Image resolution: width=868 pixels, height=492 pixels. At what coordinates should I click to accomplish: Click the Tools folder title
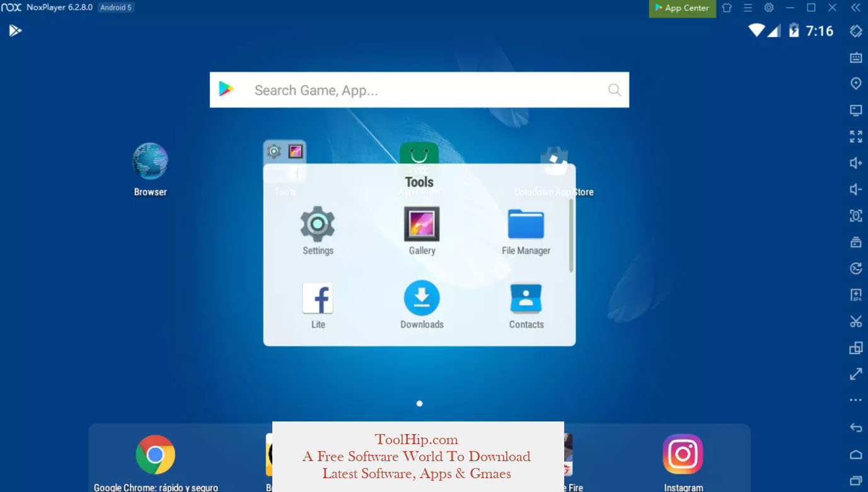(x=419, y=182)
